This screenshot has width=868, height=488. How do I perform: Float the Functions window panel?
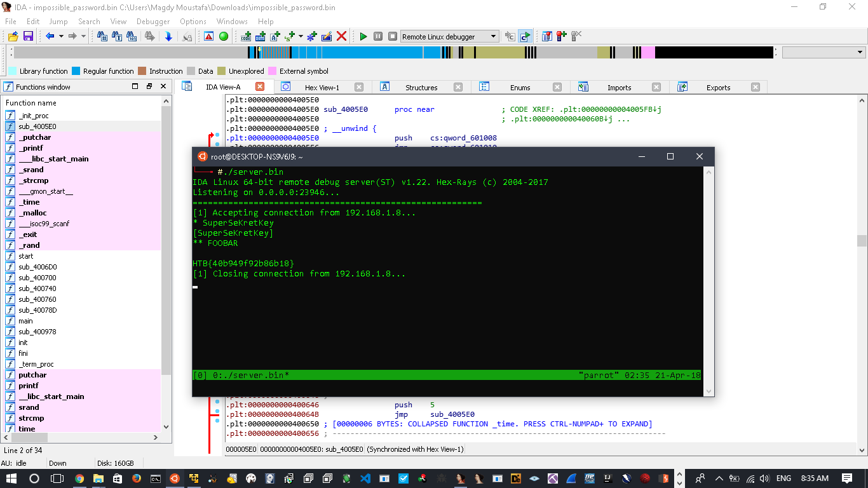(x=149, y=86)
